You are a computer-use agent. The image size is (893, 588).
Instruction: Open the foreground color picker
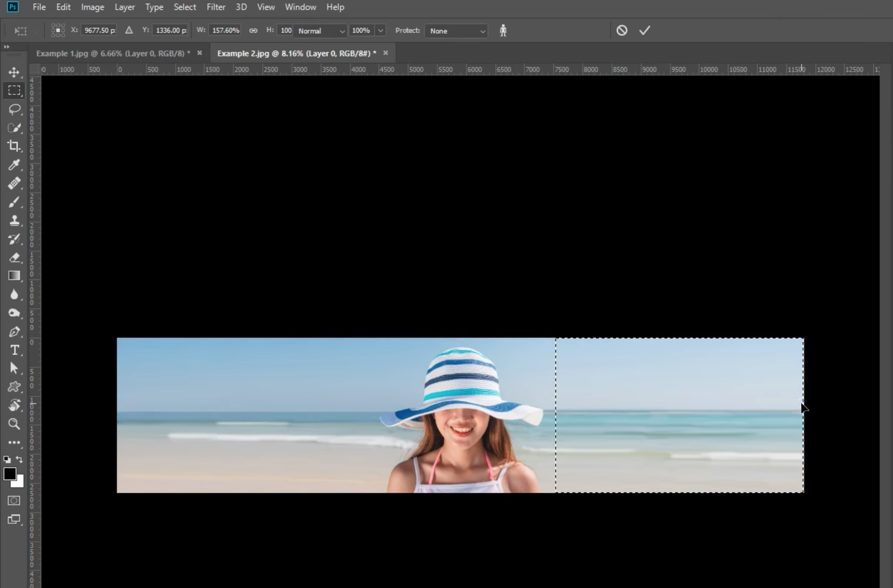click(x=10, y=474)
